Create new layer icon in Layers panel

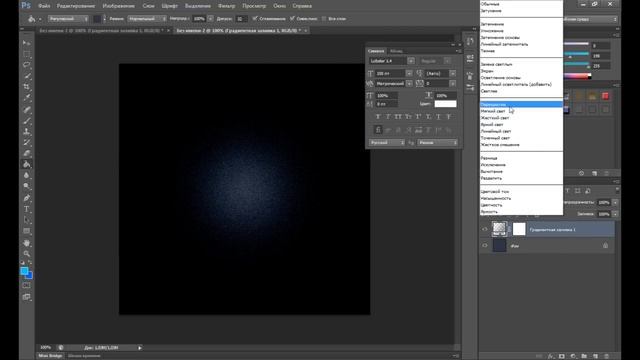click(595, 356)
